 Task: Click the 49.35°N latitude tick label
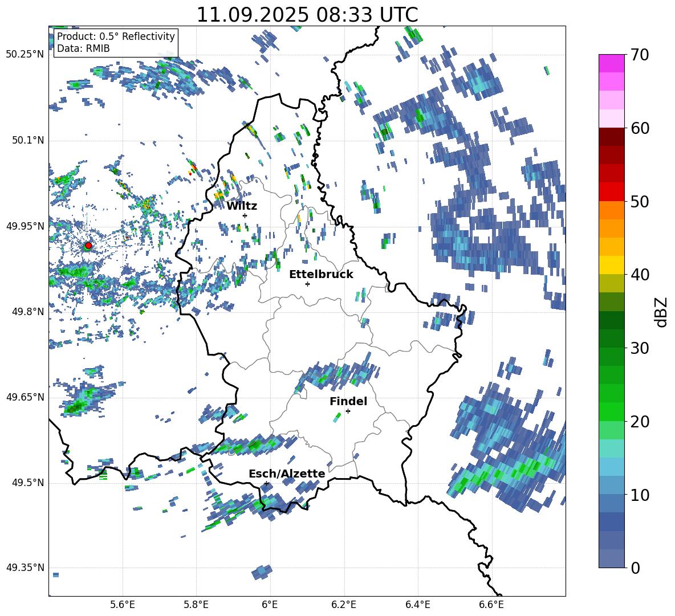pos(25,568)
